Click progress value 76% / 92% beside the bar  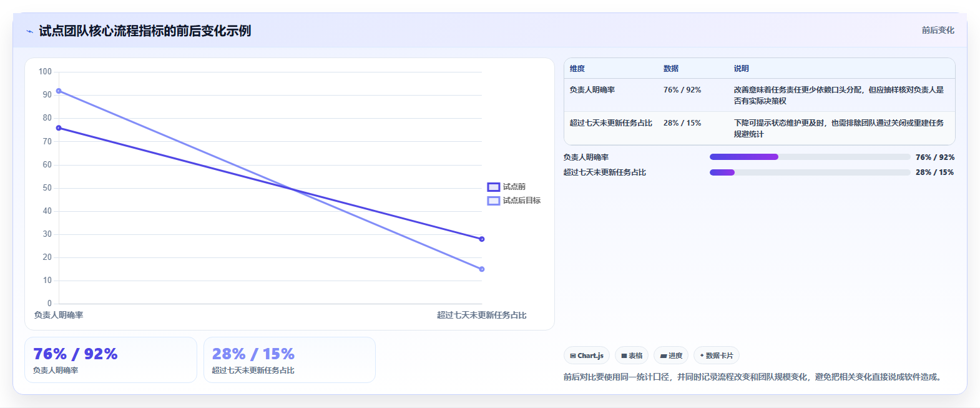click(x=935, y=157)
